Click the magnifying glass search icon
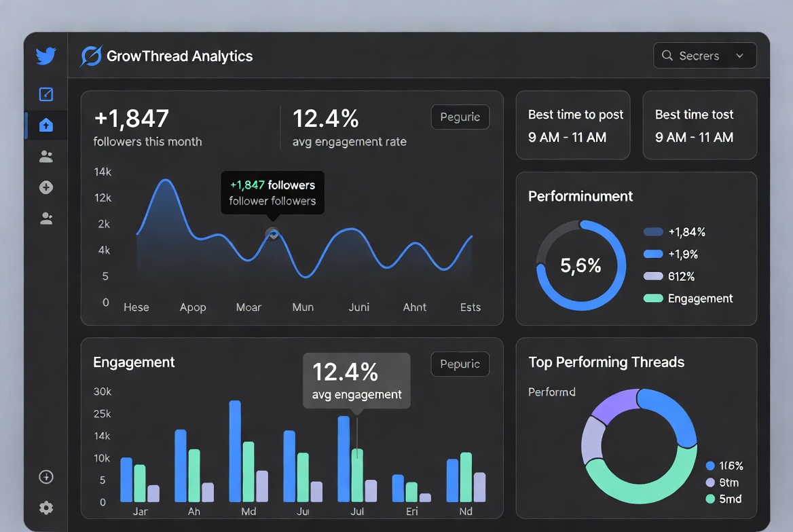 pos(667,56)
